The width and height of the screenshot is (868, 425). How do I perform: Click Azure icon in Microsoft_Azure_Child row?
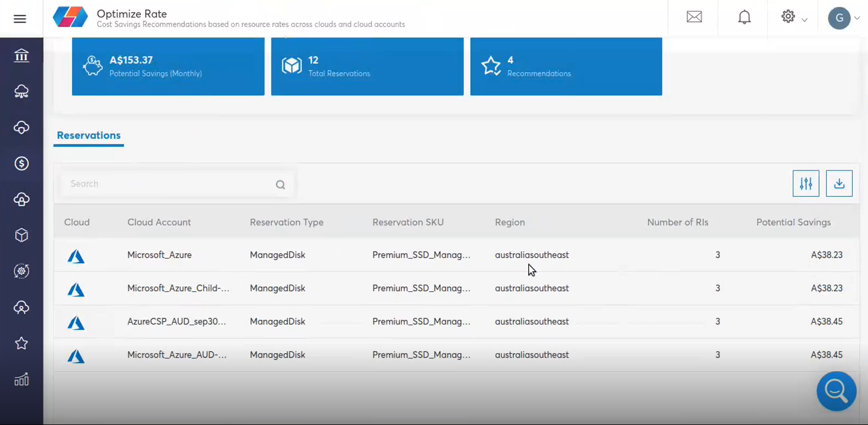point(76,290)
